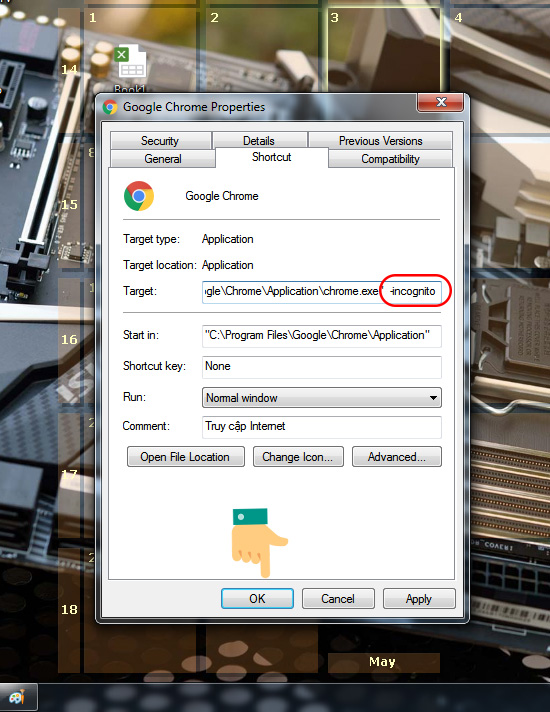Image resolution: width=550 pixels, height=712 pixels.
Task: Click the Google Chrome name field
Action: (222, 196)
